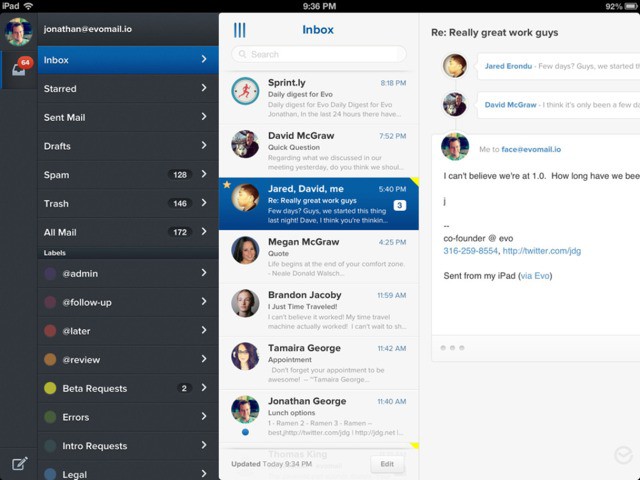This screenshot has width=640, height=480.
Task: Tap Tamaira George's avatar
Action: (245, 356)
